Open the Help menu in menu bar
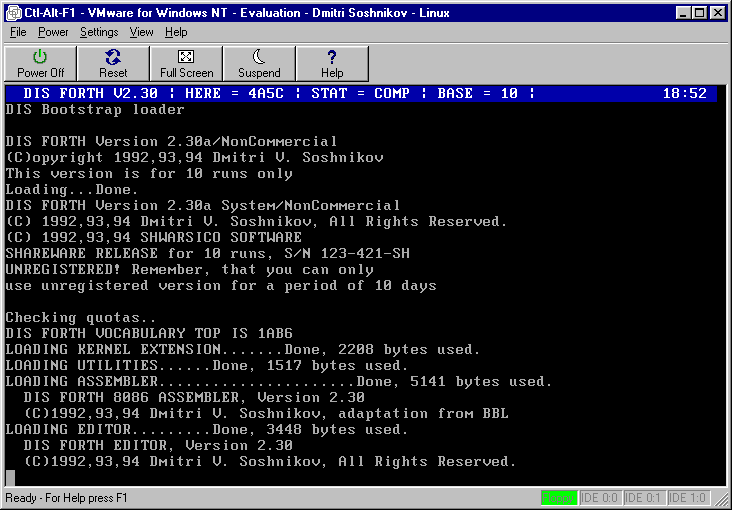This screenshot has width=732, height=510. click(x=176, y=32)
